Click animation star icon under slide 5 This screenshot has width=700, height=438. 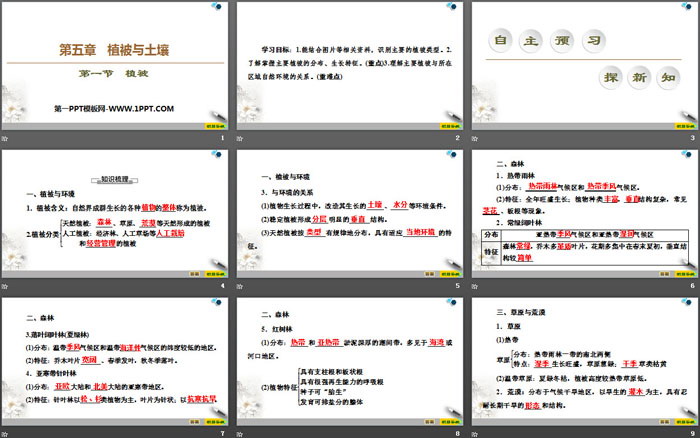tap(240, 286)
